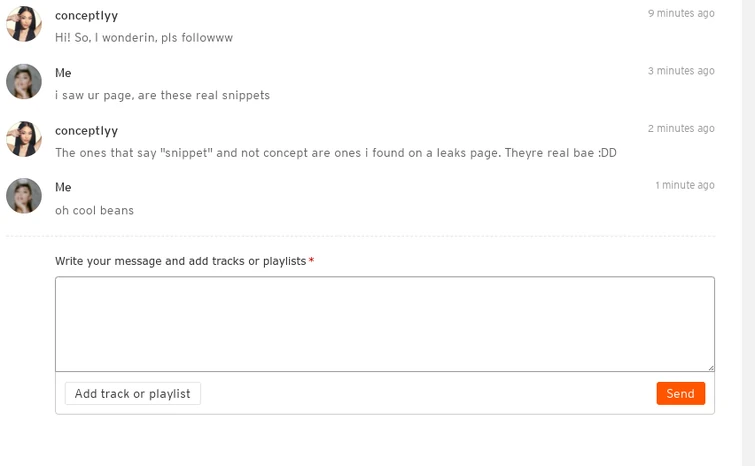
Task: Click the Me name above "oh cool beans"
Action: click(63, 187)
